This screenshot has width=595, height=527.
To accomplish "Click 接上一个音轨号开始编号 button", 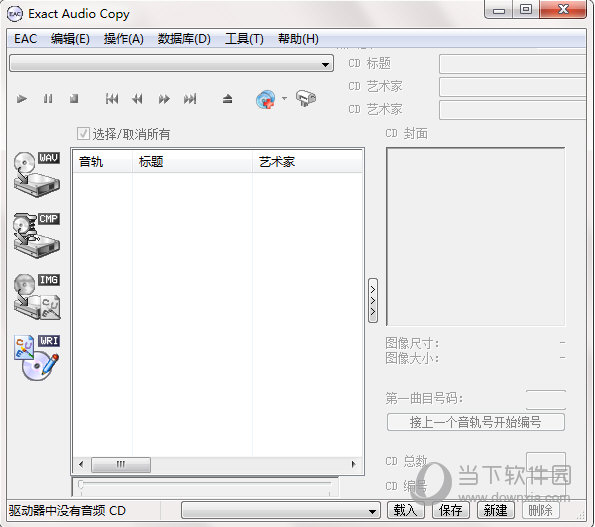I will pyautogui.click(x=475, y=422).
